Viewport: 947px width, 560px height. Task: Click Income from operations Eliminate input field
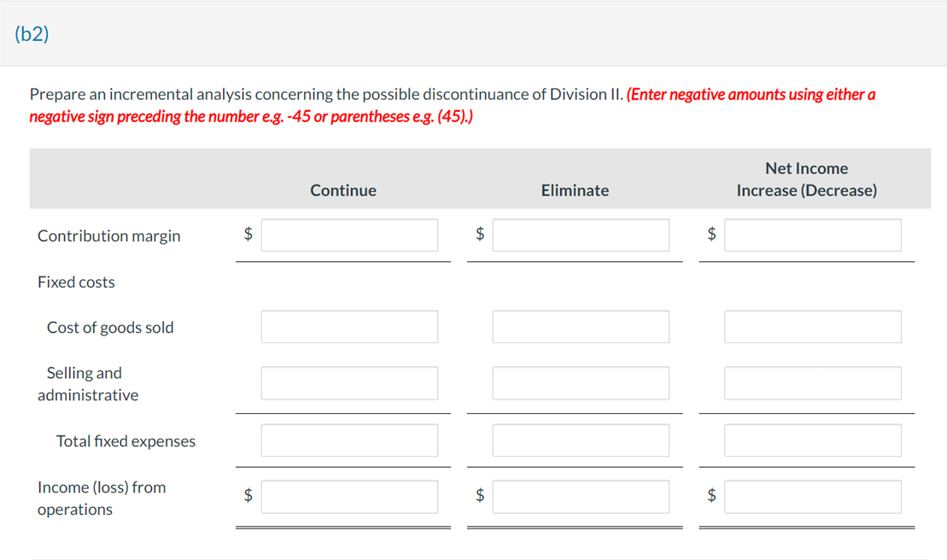click(x=581, y=496)
